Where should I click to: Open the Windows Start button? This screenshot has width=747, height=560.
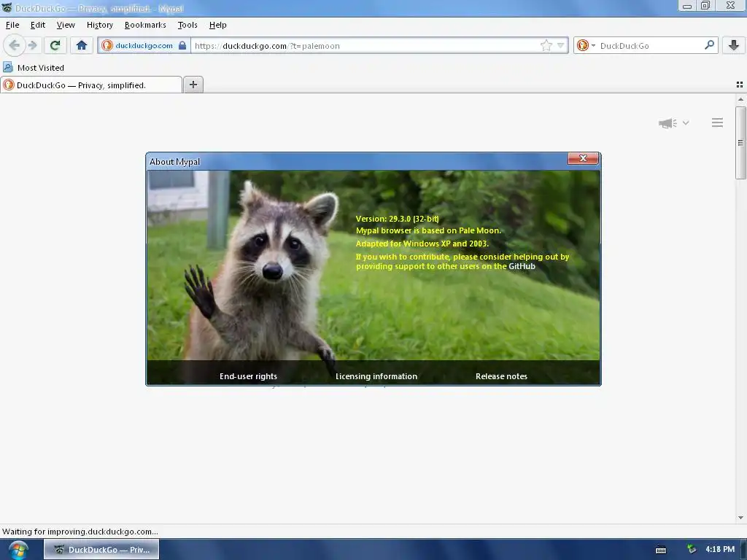pyautogui.click(x=18, y=550)
